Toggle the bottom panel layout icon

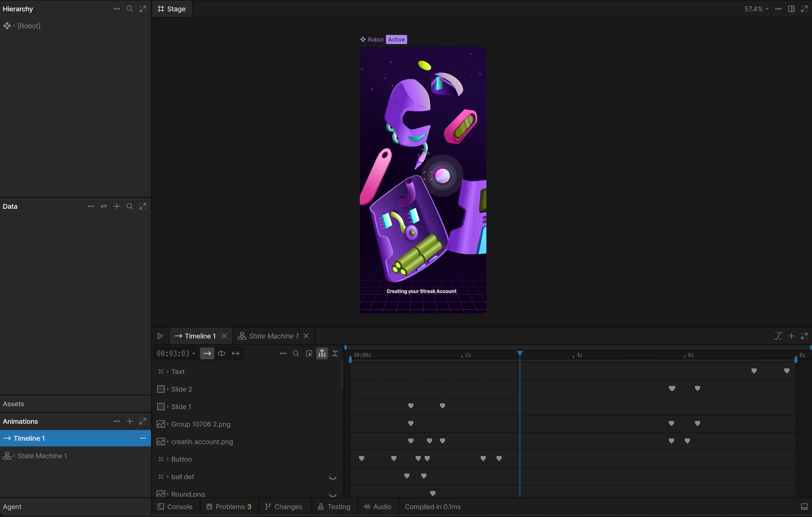(x=804, y=507)
